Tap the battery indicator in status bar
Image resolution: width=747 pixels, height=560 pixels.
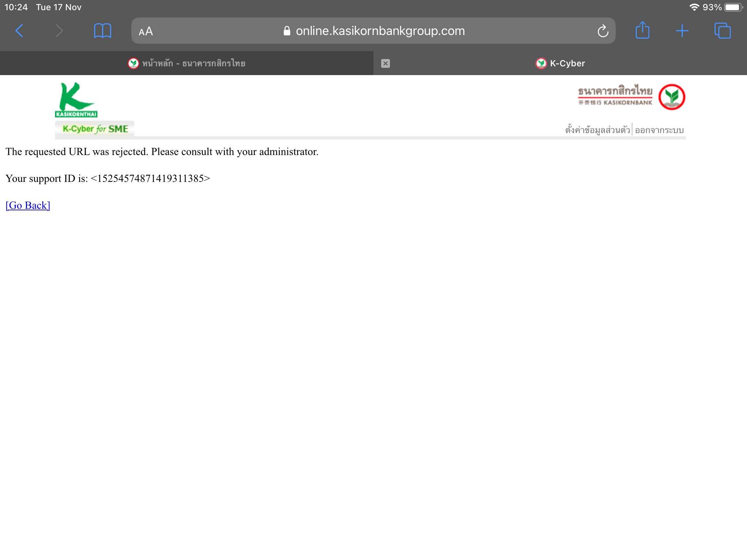coord(733,7)
